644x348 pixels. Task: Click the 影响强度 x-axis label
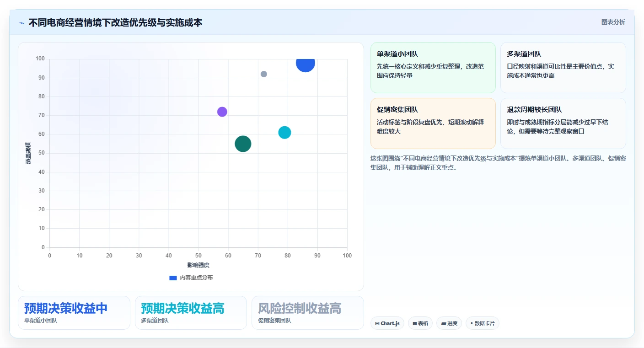[x=198, y=265]
